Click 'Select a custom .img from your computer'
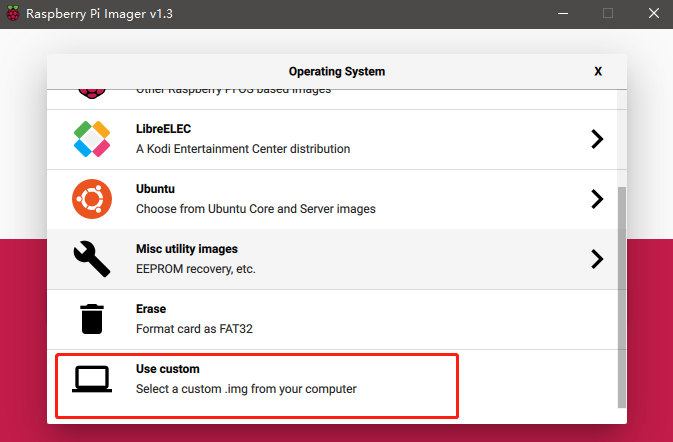The width and height of the screenshot is (673, 442). point(246,389)
